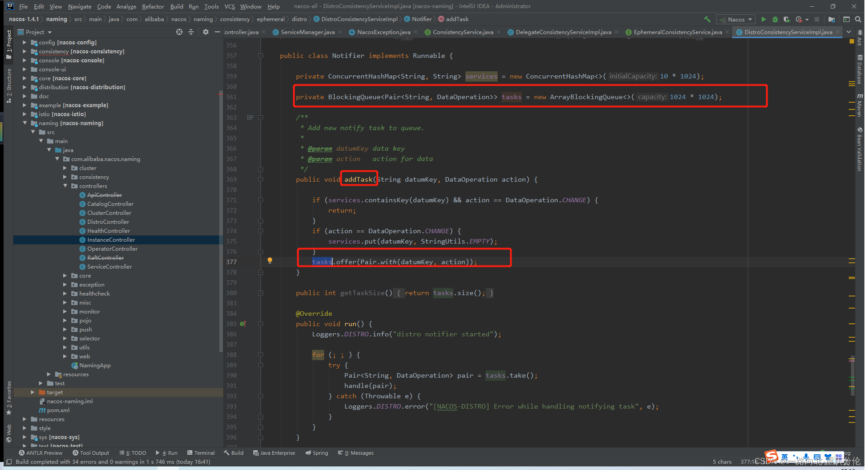Click the Javadoc rendered-view gutter icon on line 363

click(250, 117)
